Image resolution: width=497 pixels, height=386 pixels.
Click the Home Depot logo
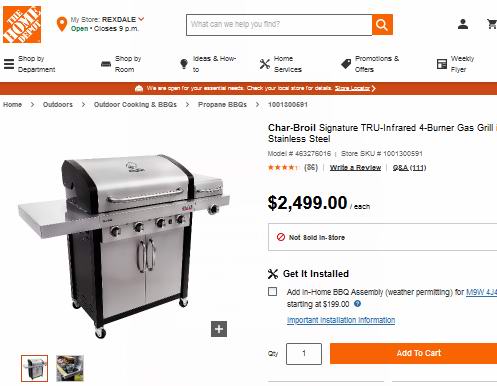[22, 24]
